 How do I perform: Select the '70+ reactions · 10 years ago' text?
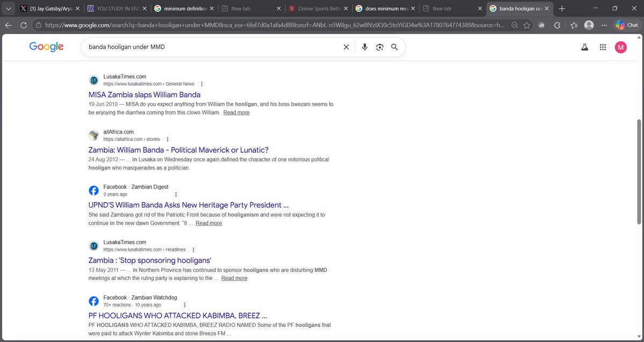(x=132, y=305)
